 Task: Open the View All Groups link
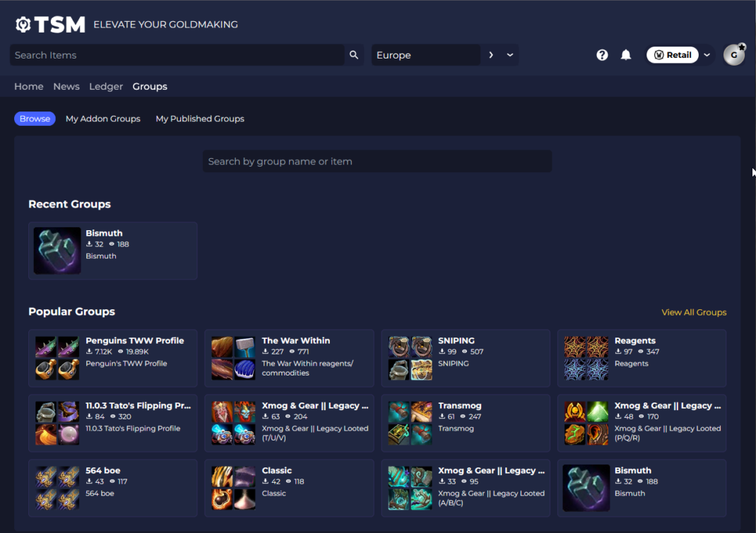point(694,312)
